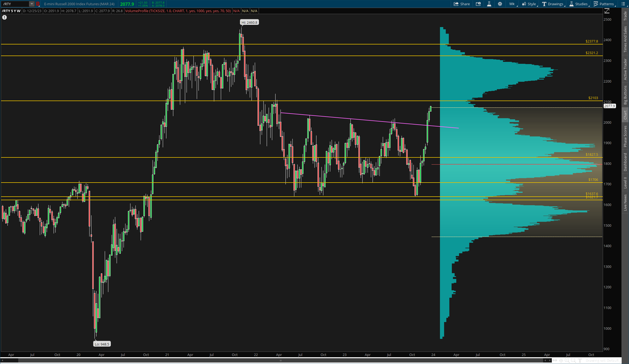Open the Active Trader sidebar tab
The height and width of the screenshot is (364, 629).
click(x=625, y=69)
